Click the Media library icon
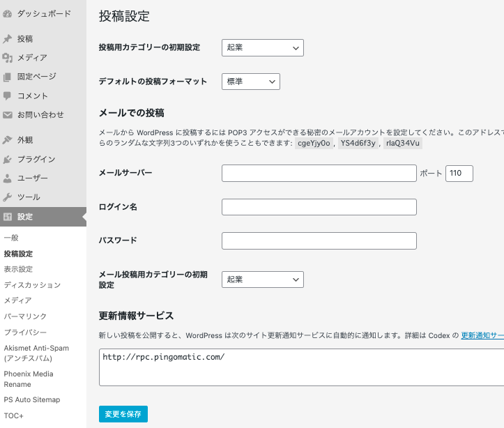Viewport: 504px width, 428px height. (8, 58)
